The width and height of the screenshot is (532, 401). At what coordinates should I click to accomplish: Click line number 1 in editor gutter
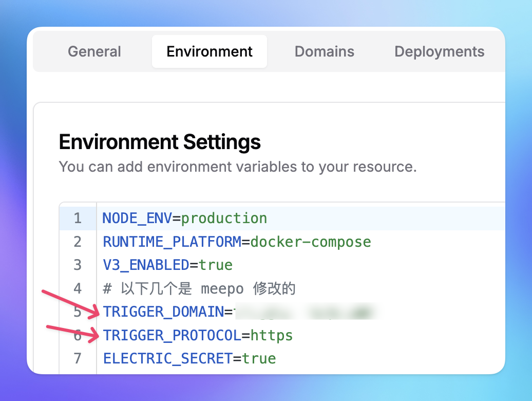pos(78,218)
